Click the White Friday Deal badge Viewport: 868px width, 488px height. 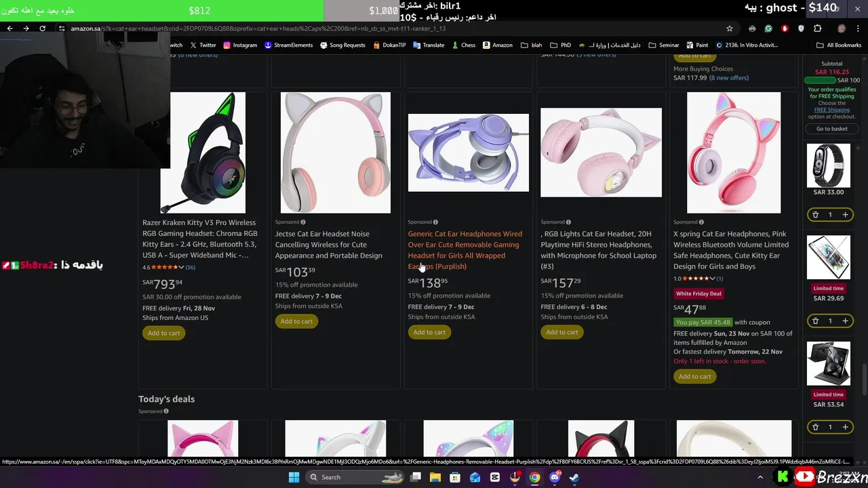click(699, 293)
